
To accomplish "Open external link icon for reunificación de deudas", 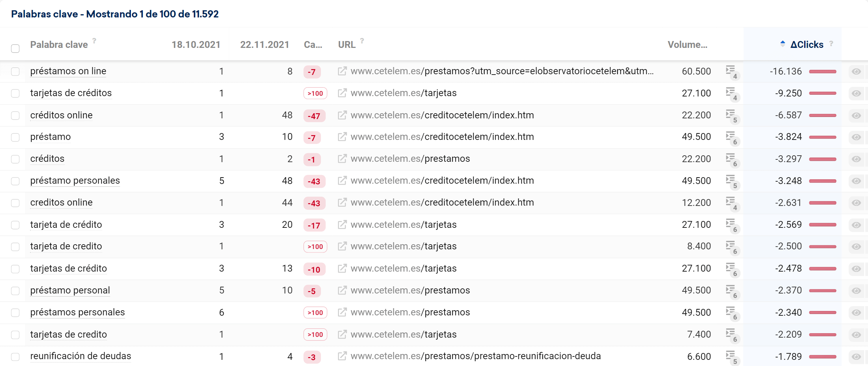I will (x=342, y=356).
